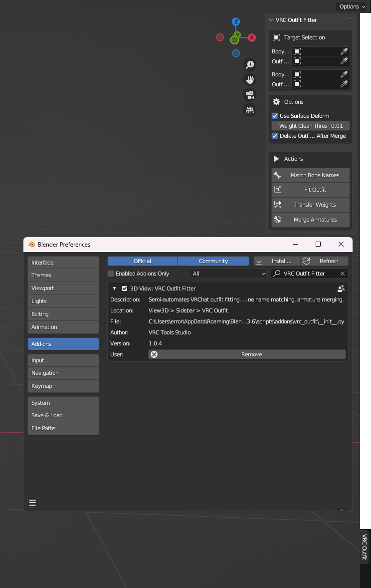Click the author text VRC Tools Studio
371x588 pixels.
[x=170, y=332]
